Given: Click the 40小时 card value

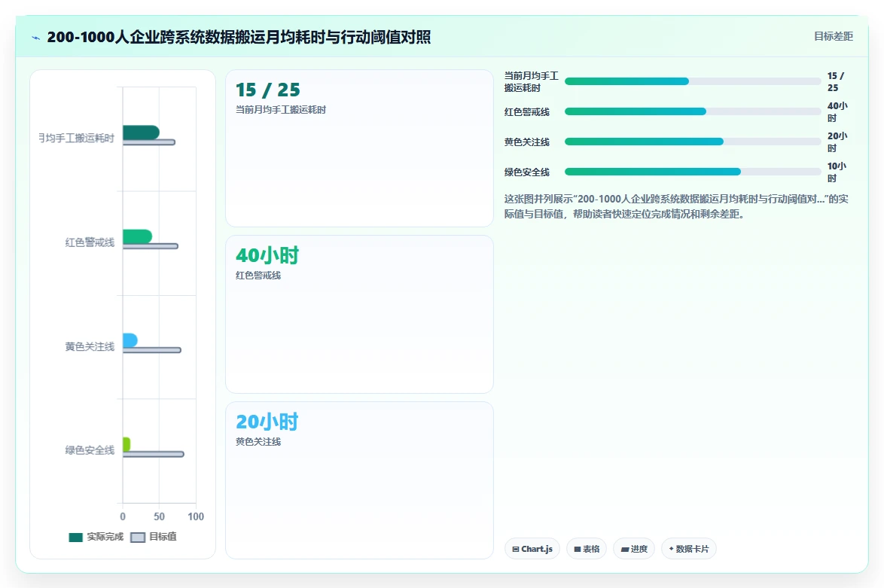Looking at the screenshot, I should tap(267, 255).
